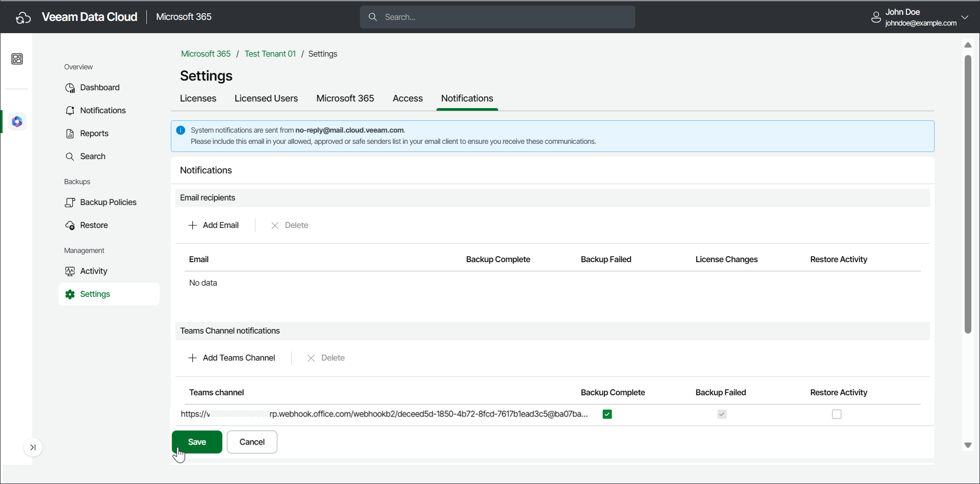980x484 pixels.
Task: Follow the Microsoft 365 breadcrumb link
Action: [206, 54]
